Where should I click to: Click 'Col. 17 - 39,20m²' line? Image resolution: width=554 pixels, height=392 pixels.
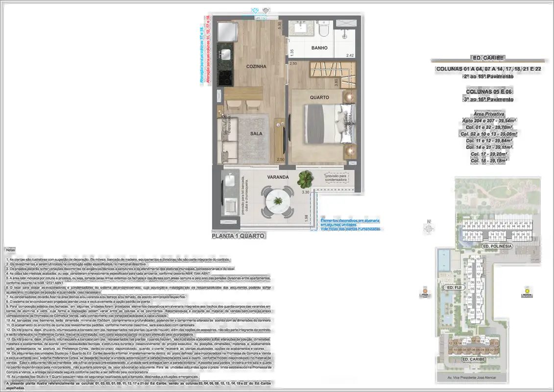489,154
